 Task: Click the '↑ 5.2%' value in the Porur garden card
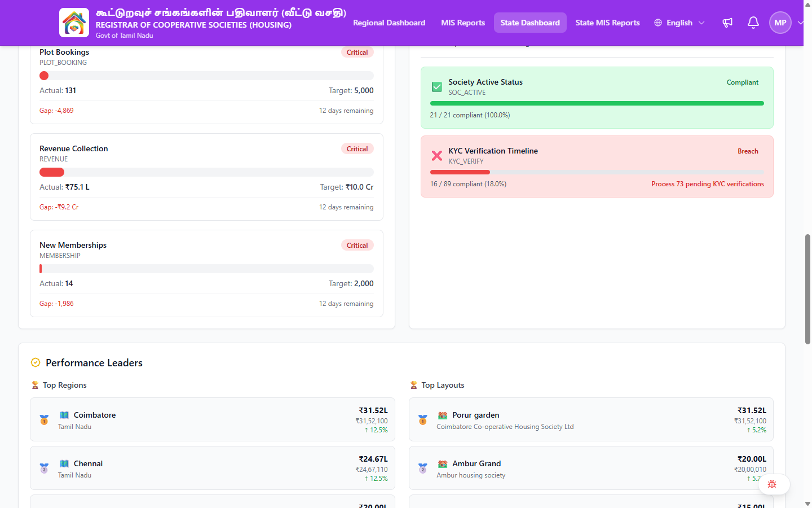click(x=757, y=430)
